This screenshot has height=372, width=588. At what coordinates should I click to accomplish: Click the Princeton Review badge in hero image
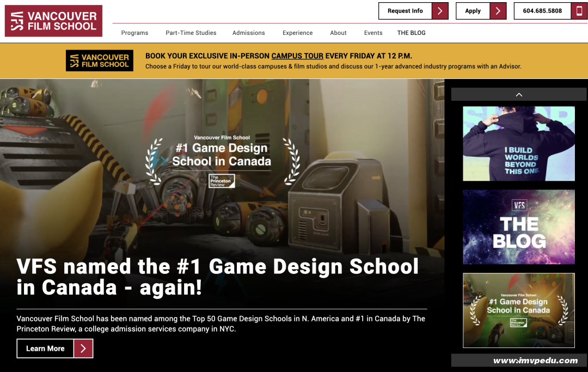[x=222, y=181]
